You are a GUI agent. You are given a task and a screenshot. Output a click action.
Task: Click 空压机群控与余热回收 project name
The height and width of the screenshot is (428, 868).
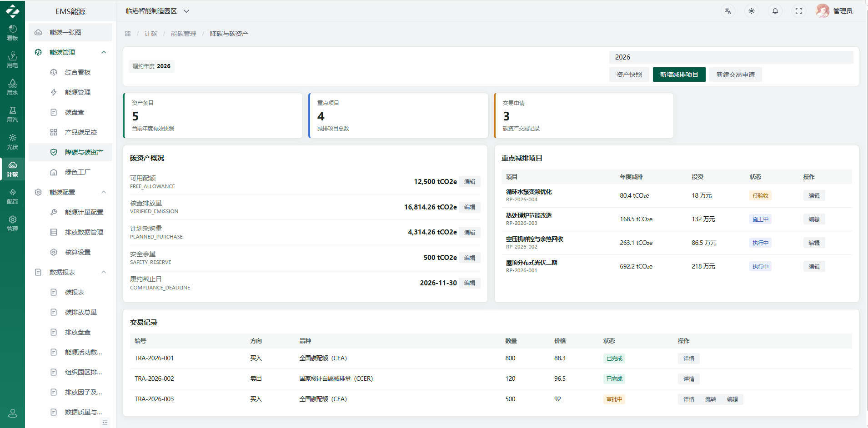(534, 239)
